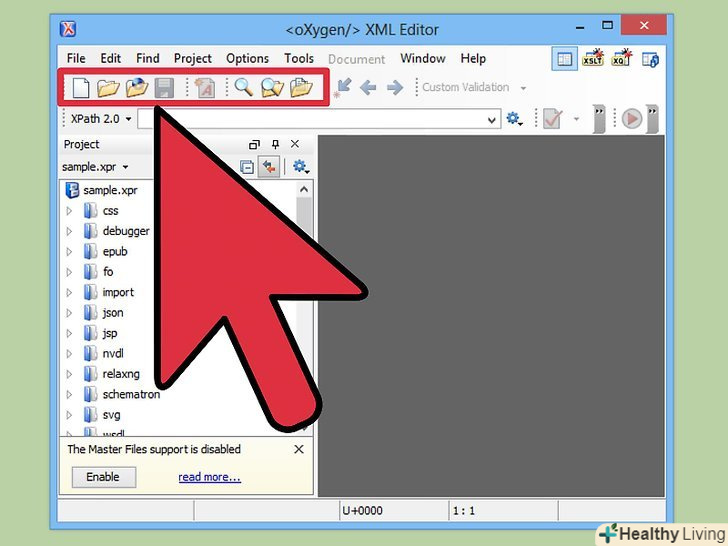Click the Save floppy disk icon

click(164, 88)
